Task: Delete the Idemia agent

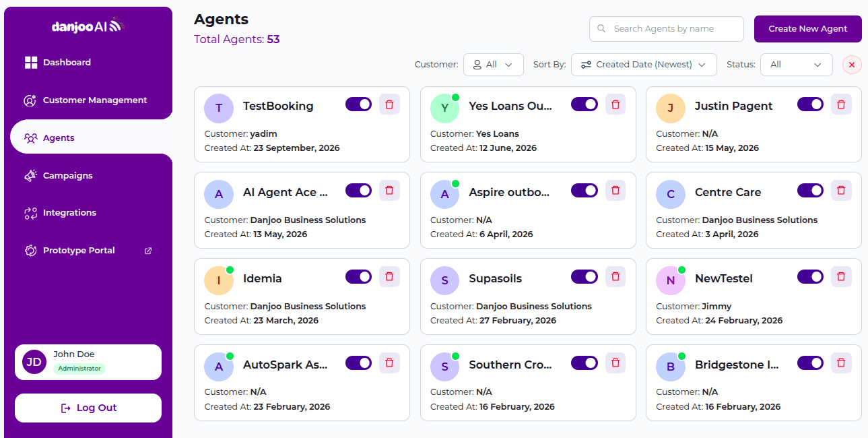Action: (x=389, y=276)
